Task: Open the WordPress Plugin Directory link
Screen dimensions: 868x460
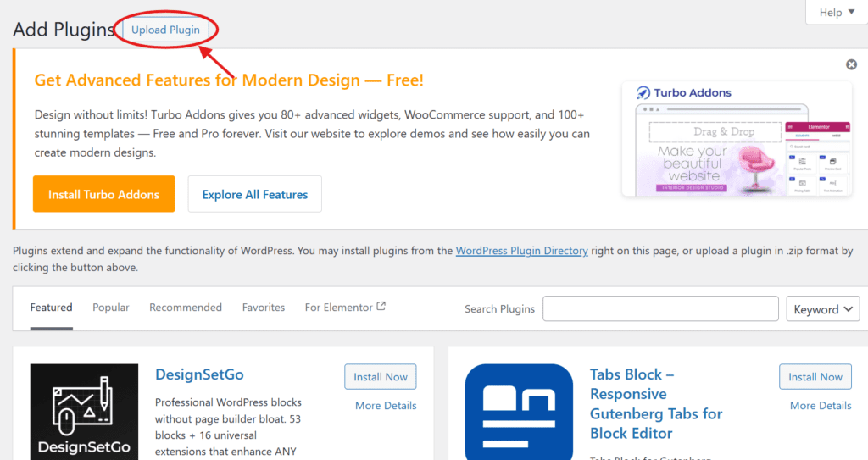Action: pyautogui.click(x=521, y=251)
